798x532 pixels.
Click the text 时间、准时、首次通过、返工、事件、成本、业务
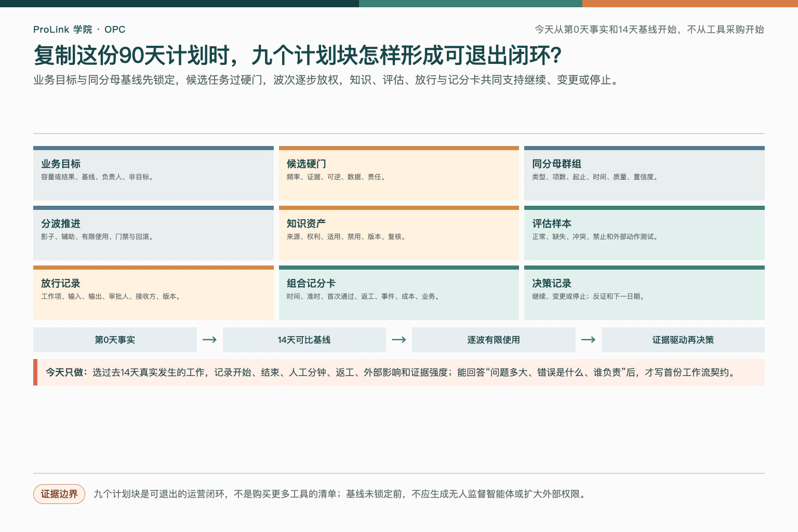tap(363, 297)
